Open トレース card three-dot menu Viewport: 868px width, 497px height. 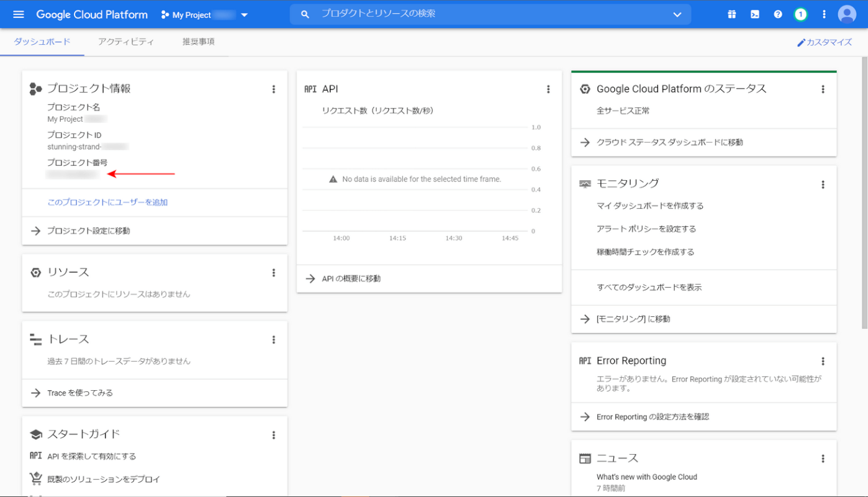tap(274, 340)
